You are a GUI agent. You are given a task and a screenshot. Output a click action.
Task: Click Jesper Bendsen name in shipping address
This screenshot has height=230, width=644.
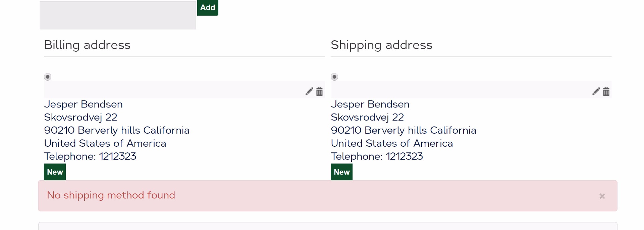point(370,104)
